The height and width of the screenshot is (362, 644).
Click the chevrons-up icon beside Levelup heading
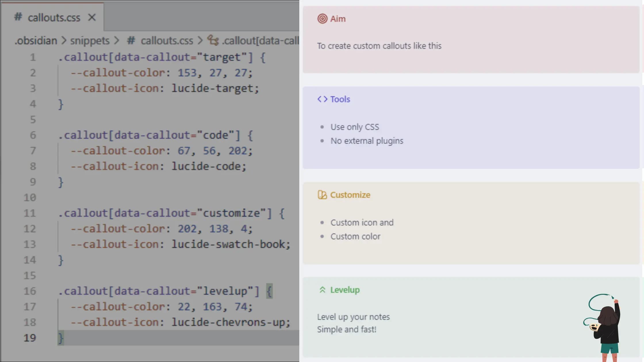323,290
